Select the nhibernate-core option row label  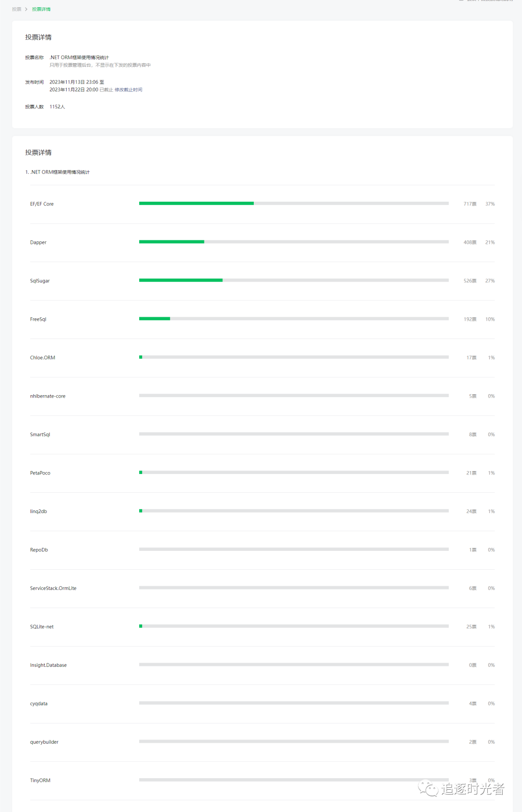(48, 396)
